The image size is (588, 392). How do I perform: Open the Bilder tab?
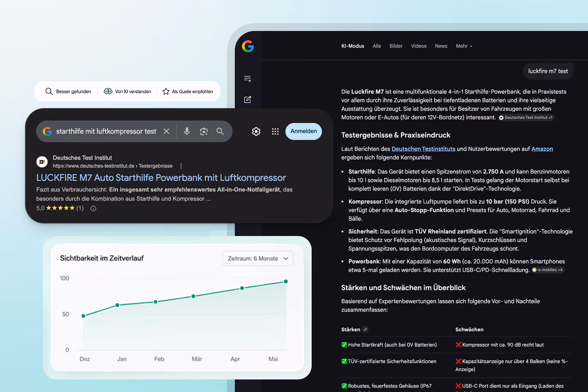[396, 46]
